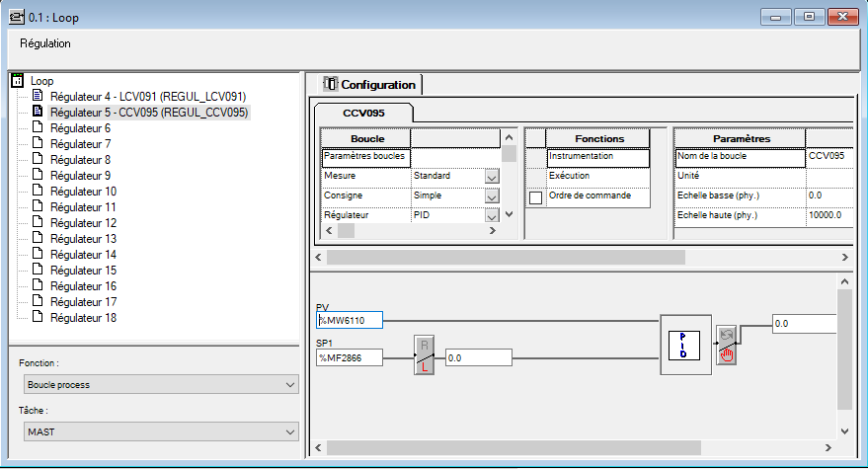Screen dimensions: 868x469
Task: Open the Consigne Simple dropdown
Action: pyautogui.click(x=492, y=196)
